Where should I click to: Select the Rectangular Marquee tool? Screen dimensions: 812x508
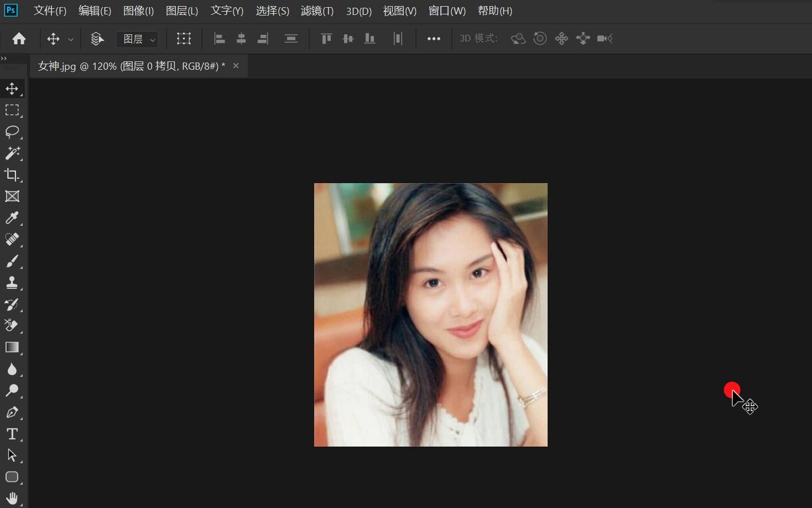point(12,110)
